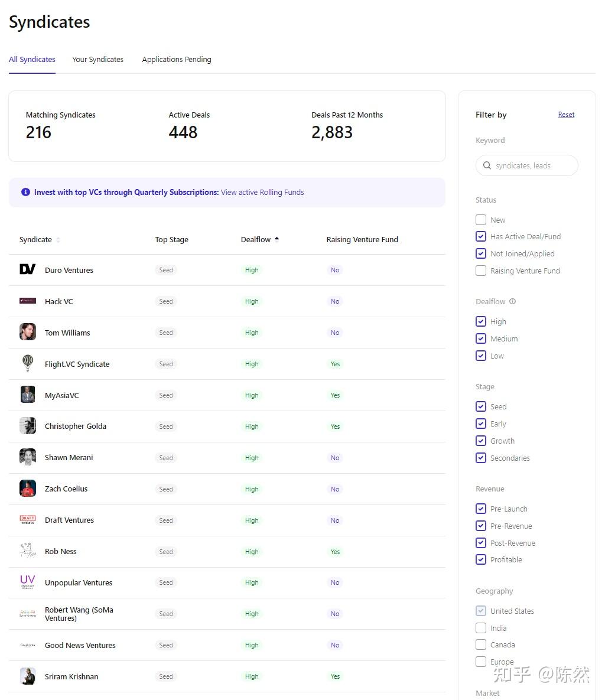Open the Sriram Krishnan syndicate row
The image size is (605, 700).
[71, 676]
